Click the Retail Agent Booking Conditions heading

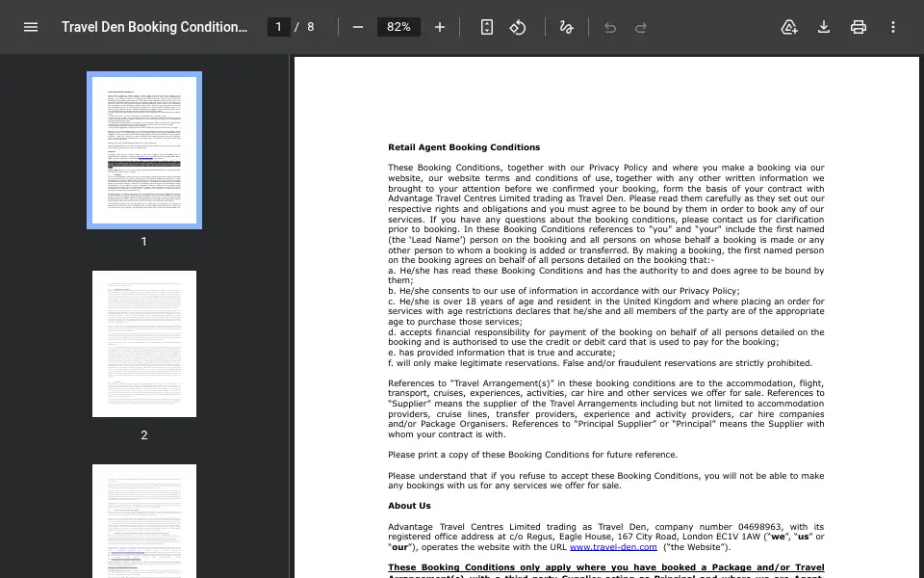464,147
